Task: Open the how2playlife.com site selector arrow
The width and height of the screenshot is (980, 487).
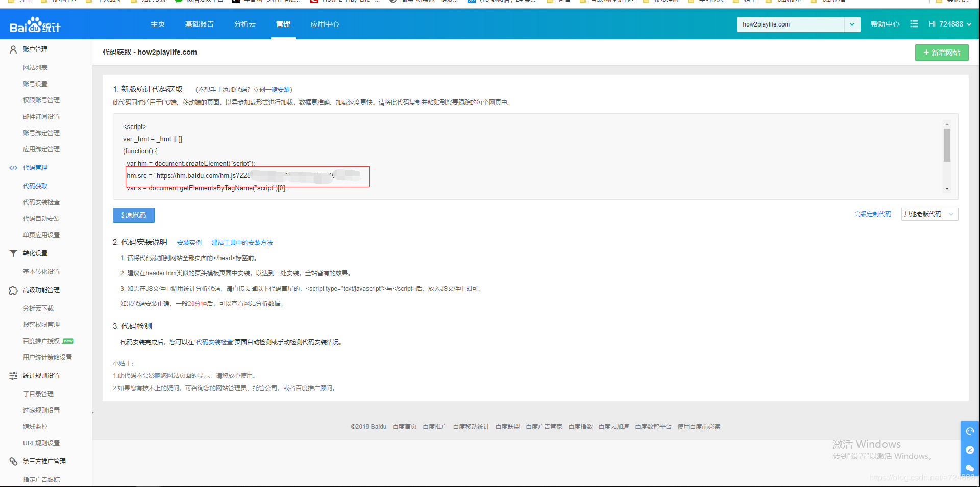Action: tap(852, 24)
